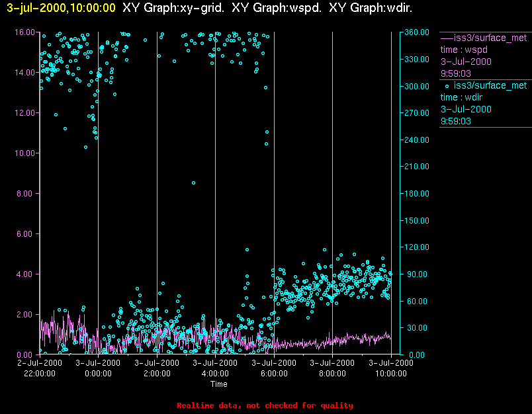Click the left axis value 10.00

pos(24,153)
